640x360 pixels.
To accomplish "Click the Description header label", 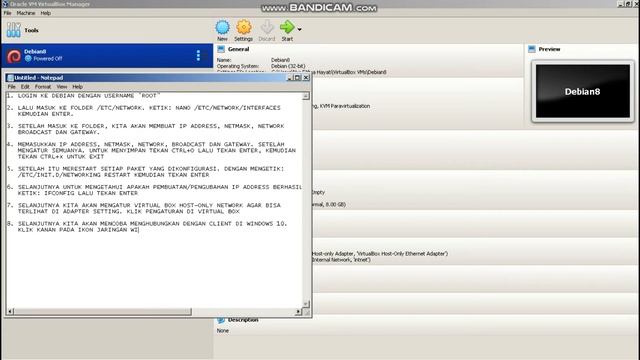I will pyautogui.click(x=243, y=320).
